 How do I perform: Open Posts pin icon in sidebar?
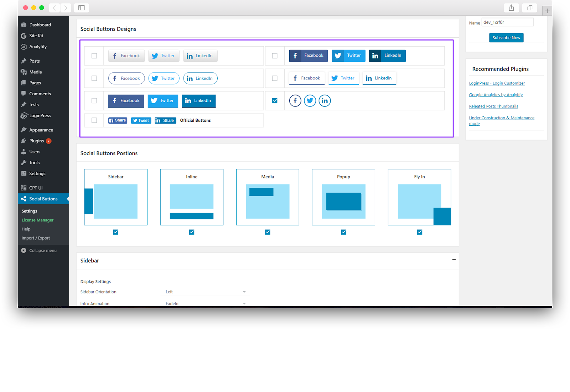24,61
